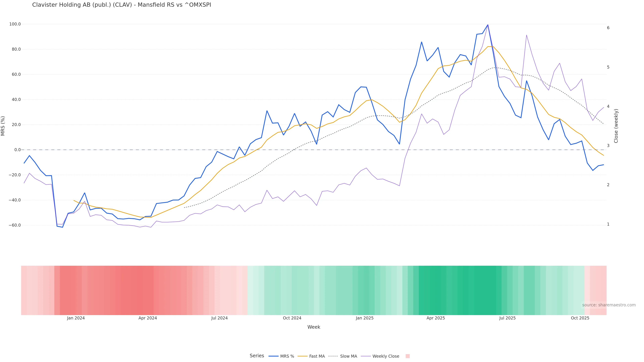Select the Jan 2024 x-axis tick label

click(x=76, y=318)
